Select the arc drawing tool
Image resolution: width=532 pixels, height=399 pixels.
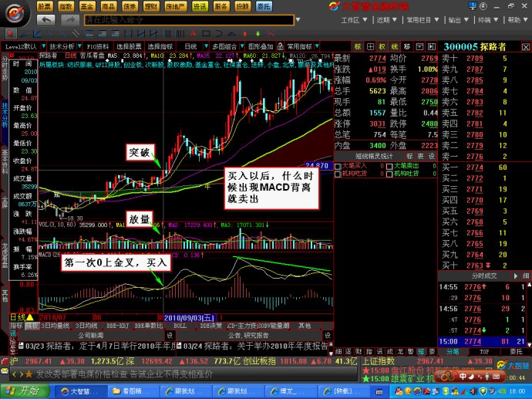click(219, 34)
